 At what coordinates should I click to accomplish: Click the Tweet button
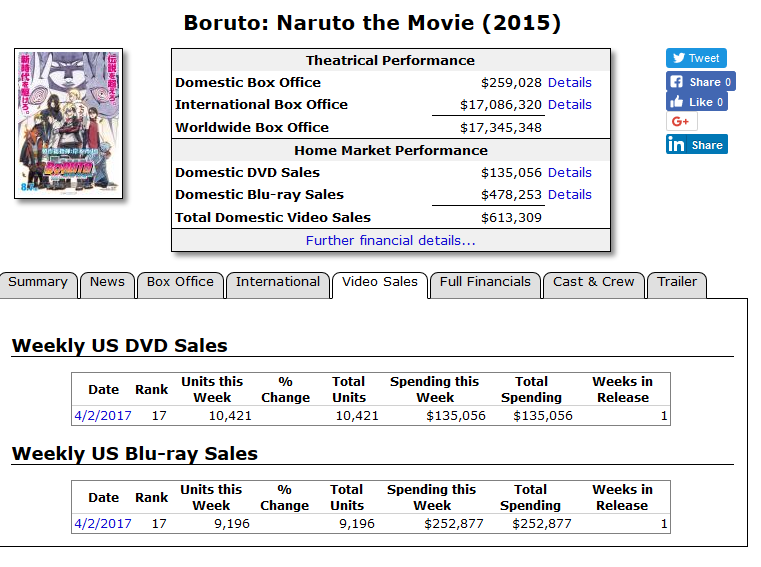(696, 58)
